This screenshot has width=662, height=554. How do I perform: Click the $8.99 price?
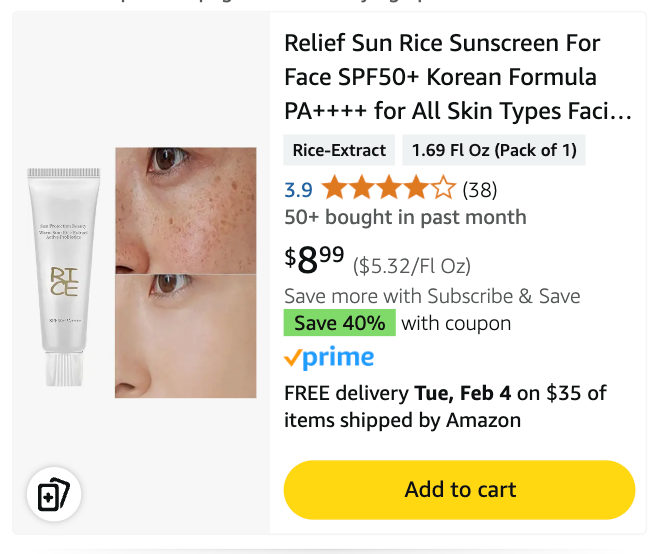point(315,260)
